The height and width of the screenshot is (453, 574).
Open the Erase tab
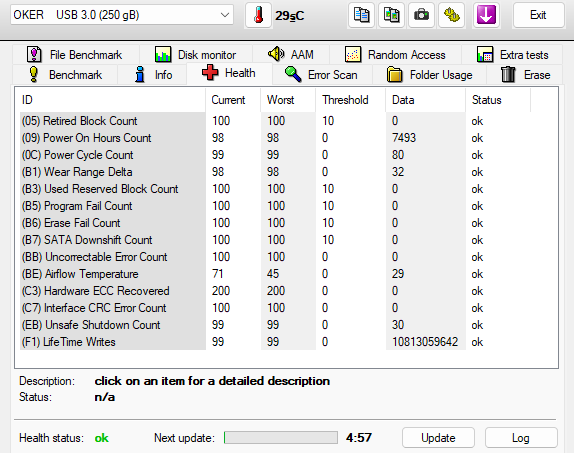pos(525,75)
